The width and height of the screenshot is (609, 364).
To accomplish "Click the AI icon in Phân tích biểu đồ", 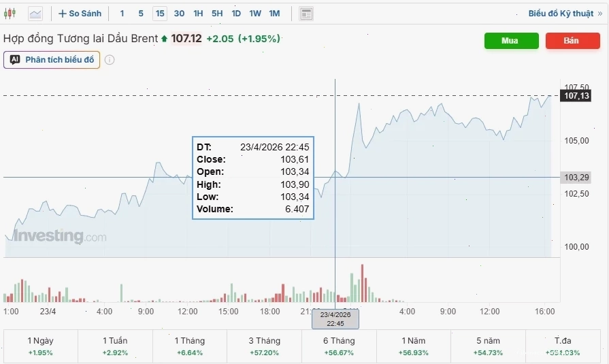I will (15, 60).
